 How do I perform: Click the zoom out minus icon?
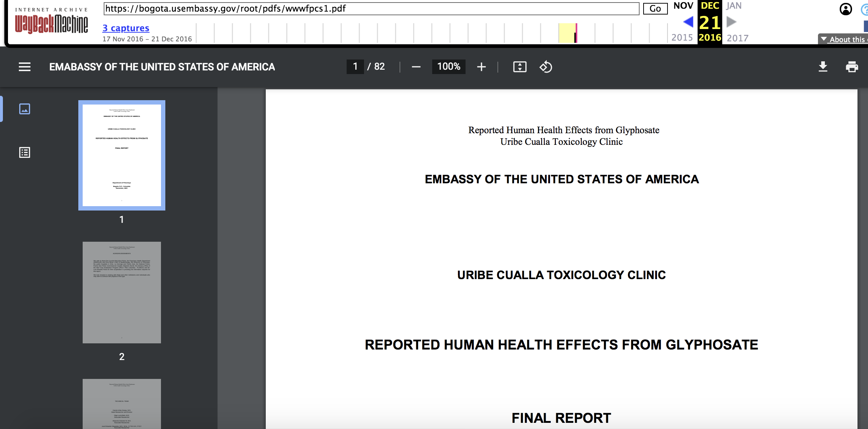pyautogui.click(x=416, y=67)
